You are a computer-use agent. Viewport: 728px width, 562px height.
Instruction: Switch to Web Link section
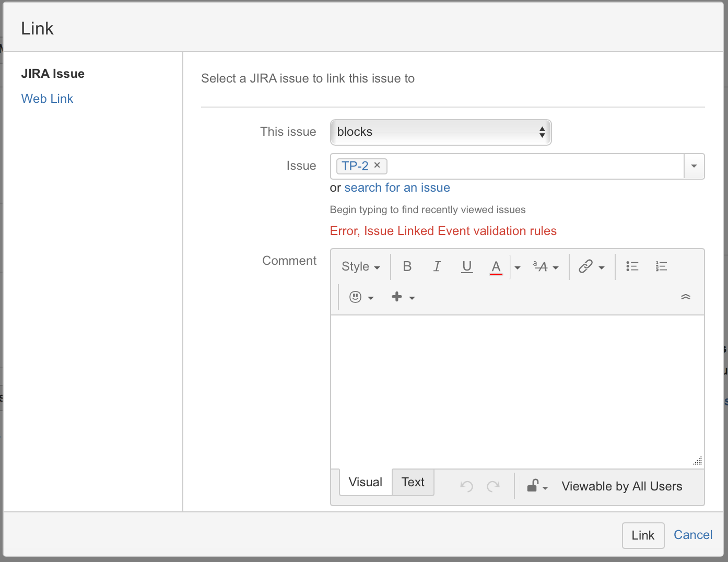click(x=47, y=99)
